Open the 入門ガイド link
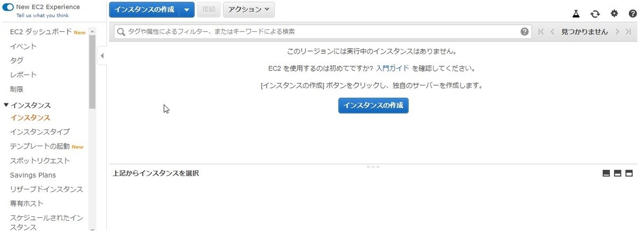The height and width of the screenshot is (233, 644). [392, 68]
